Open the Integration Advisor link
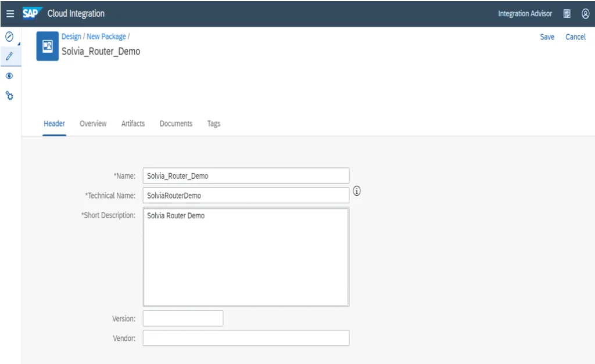Viewport: 595px width, 364px height. tap(525, 13)
